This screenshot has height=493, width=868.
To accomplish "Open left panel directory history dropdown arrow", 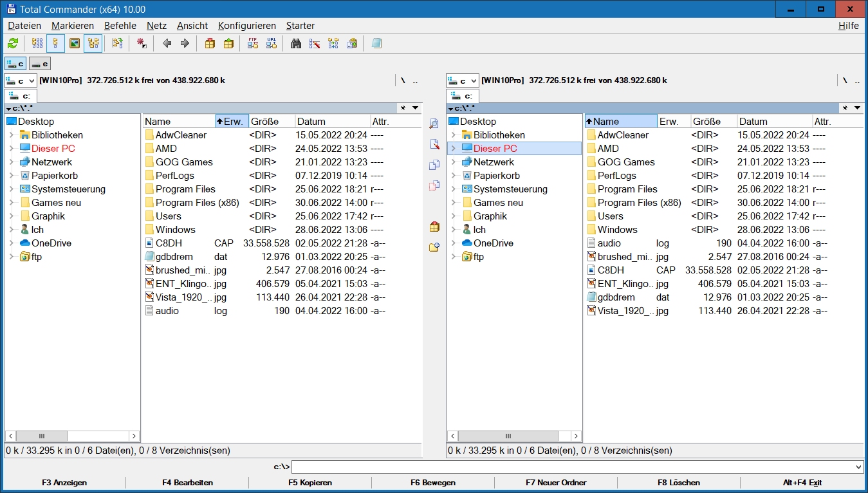I will point(415,108).
